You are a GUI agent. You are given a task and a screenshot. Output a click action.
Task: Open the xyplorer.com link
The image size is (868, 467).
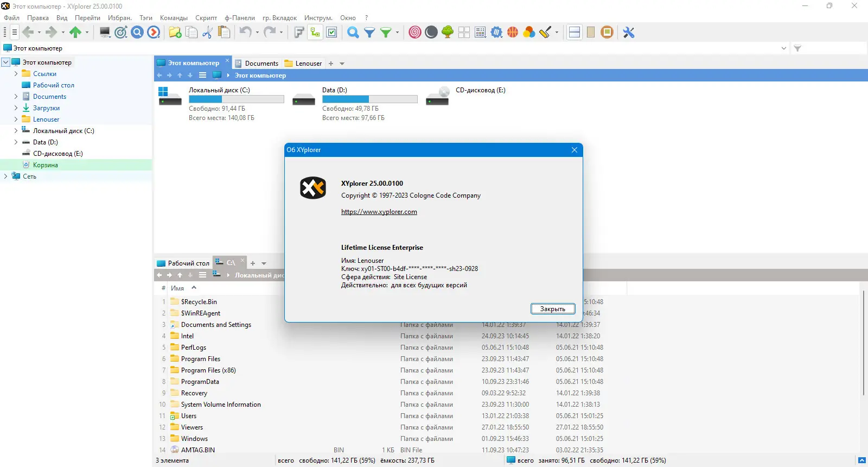point(379,212)
